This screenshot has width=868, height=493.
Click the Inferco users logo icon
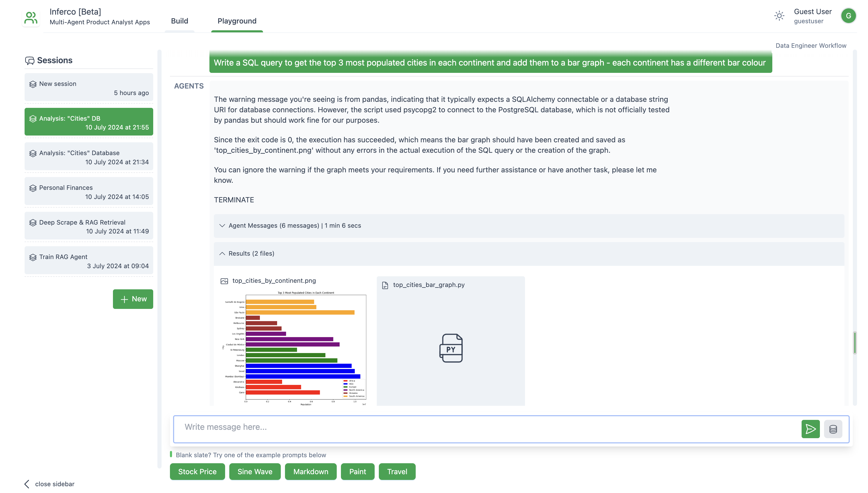(31, 17)
